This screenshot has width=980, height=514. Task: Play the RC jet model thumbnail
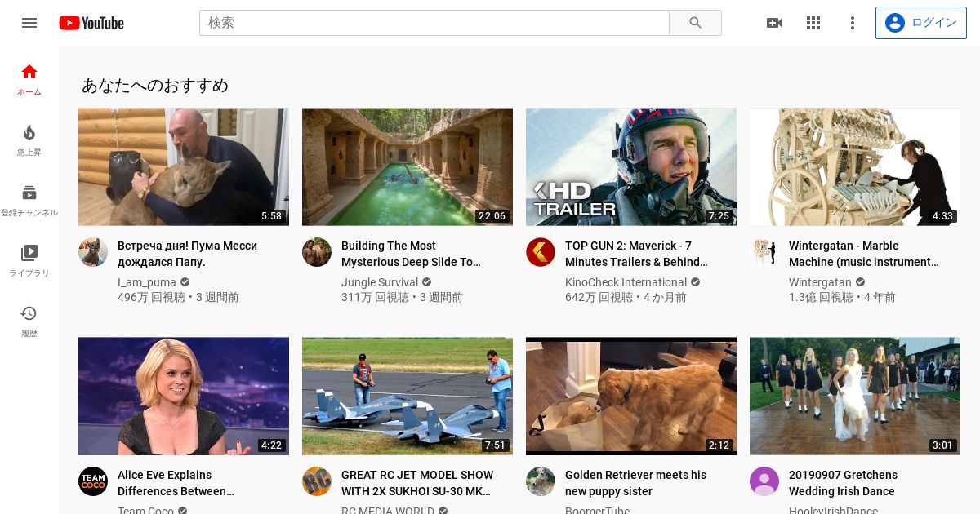(x=408, y=397)
